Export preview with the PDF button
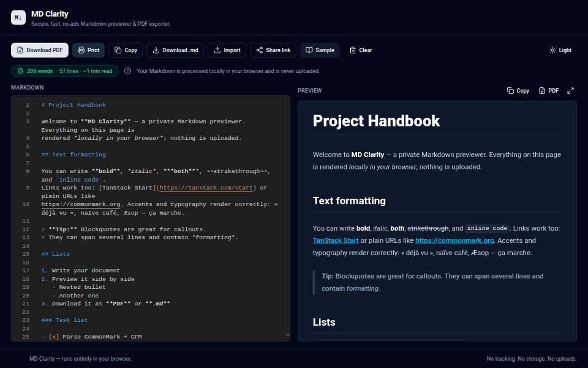The height and width of the screenshot is (368, 588). (549, 91)
